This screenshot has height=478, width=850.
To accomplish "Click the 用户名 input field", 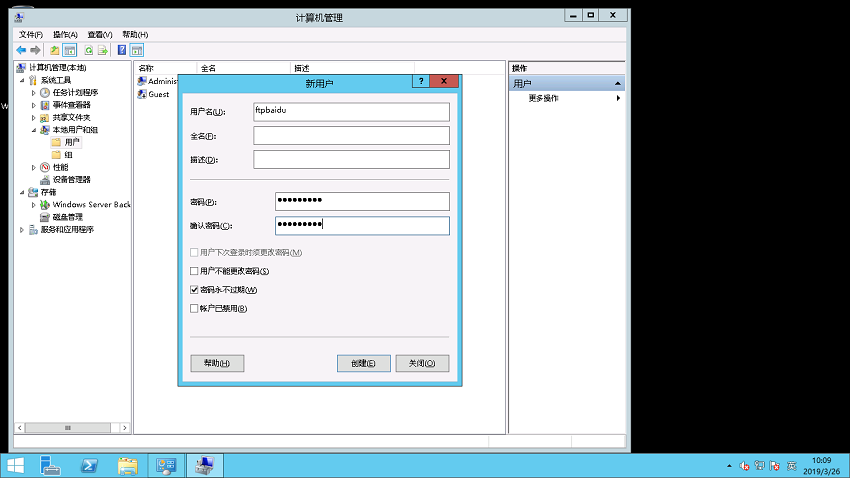I will 351,112.
